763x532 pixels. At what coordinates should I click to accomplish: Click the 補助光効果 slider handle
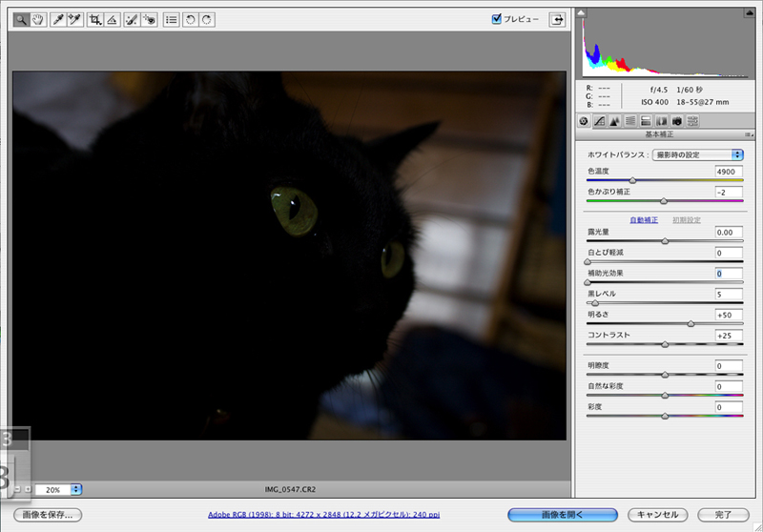588,282
